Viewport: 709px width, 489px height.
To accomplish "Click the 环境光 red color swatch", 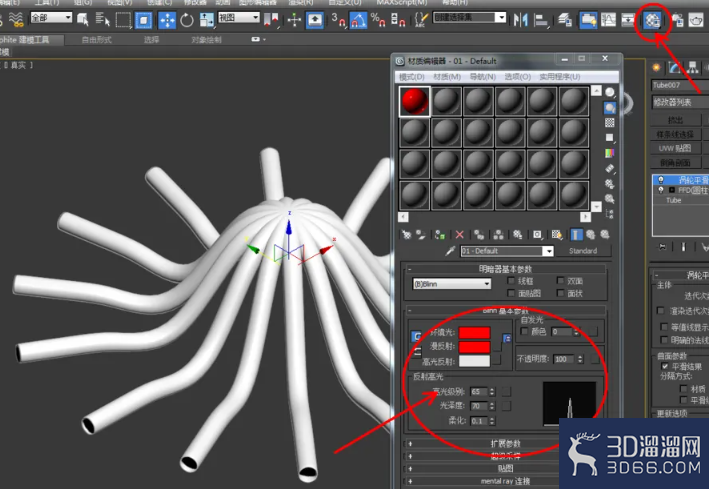I will [474, 332].
